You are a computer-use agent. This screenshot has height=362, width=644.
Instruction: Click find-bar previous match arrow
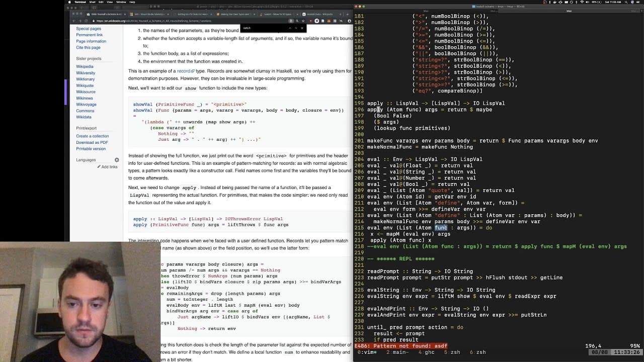(290, 28)
